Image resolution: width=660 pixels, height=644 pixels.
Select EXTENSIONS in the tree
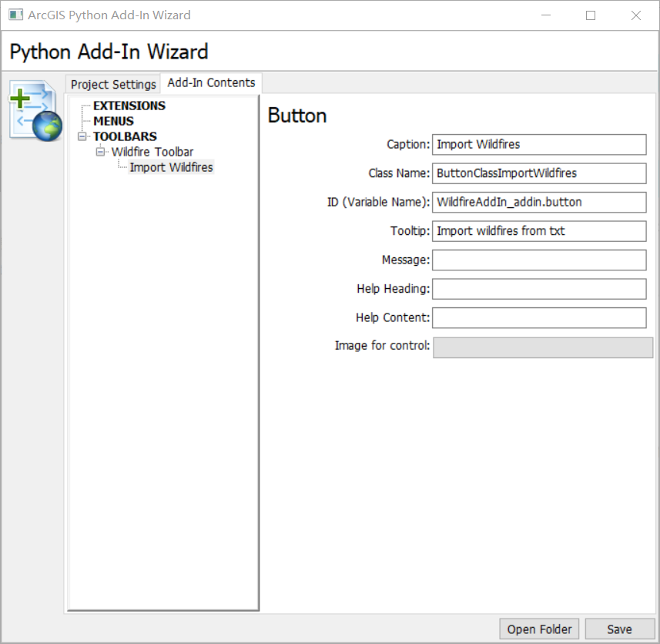tap(129, 106)
